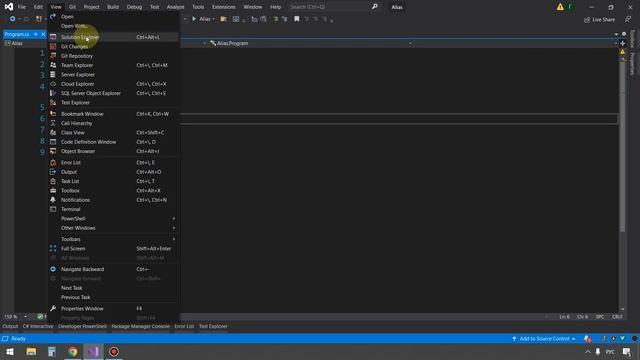Open the Edit menu
Viewport: 640px width, 360px height.
(x=38, y=7)
